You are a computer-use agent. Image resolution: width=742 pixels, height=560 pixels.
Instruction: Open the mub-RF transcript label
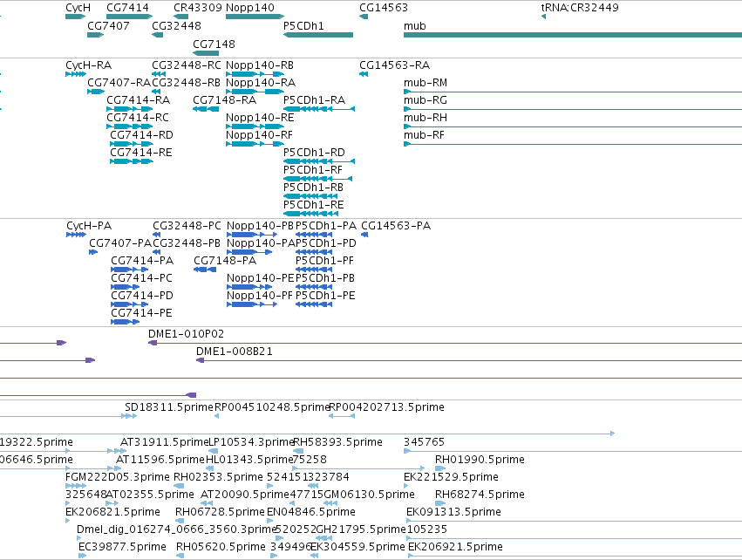pos(424,135)
